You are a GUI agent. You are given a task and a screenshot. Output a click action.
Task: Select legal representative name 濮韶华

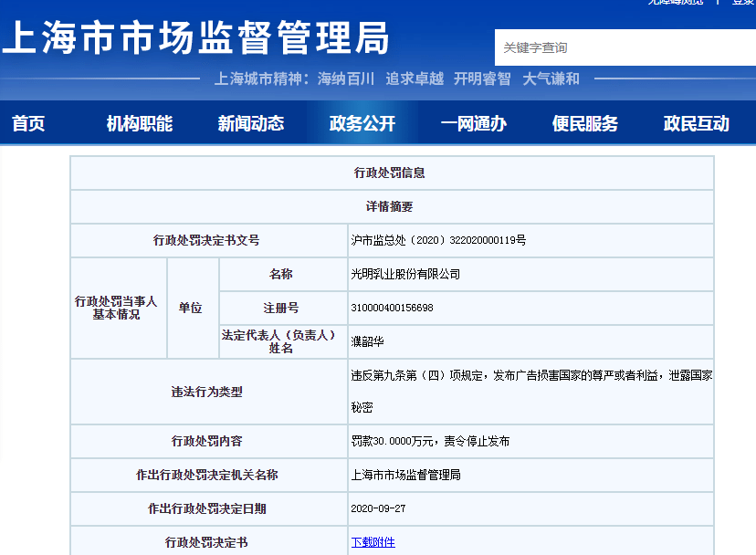tap(367, 341)
